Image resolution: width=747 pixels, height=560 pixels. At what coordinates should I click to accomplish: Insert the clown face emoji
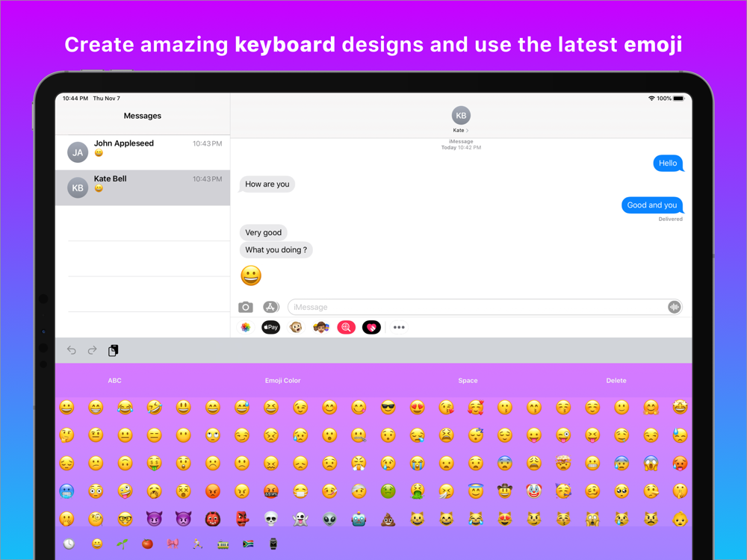(534, 491)
